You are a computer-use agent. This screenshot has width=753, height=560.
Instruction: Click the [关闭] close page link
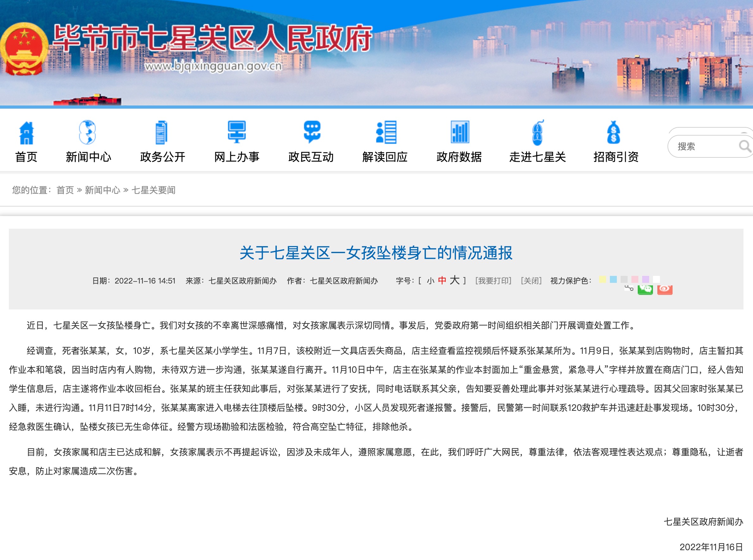point(531,281)
